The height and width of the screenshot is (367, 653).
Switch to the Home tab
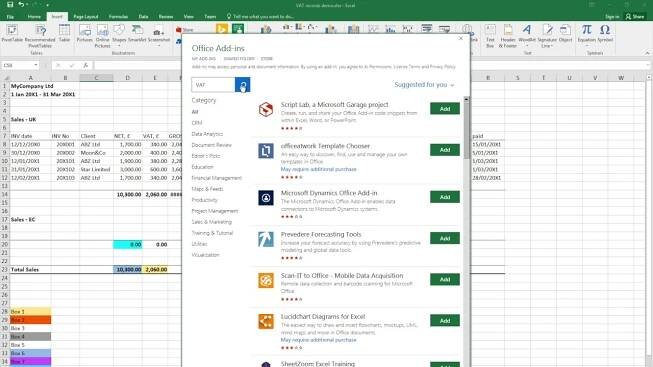click(x=34, y=17)
